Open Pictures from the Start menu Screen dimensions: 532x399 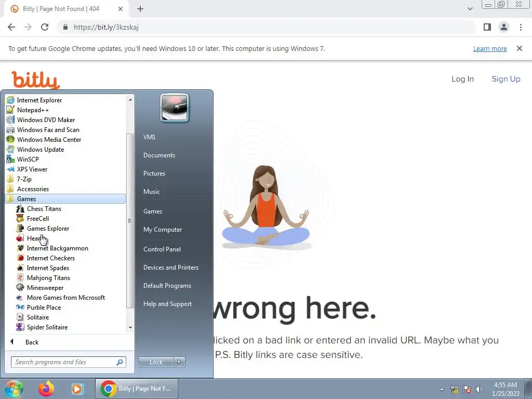tap(154, 174)
